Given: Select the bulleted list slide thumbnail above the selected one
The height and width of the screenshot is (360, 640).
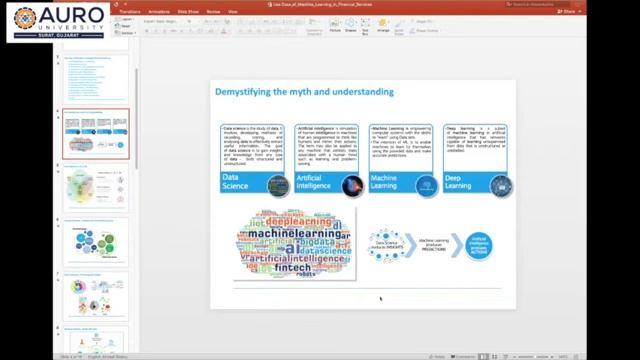Looking at the screenshot, I should pyautogui.click(x=96, y=79).
